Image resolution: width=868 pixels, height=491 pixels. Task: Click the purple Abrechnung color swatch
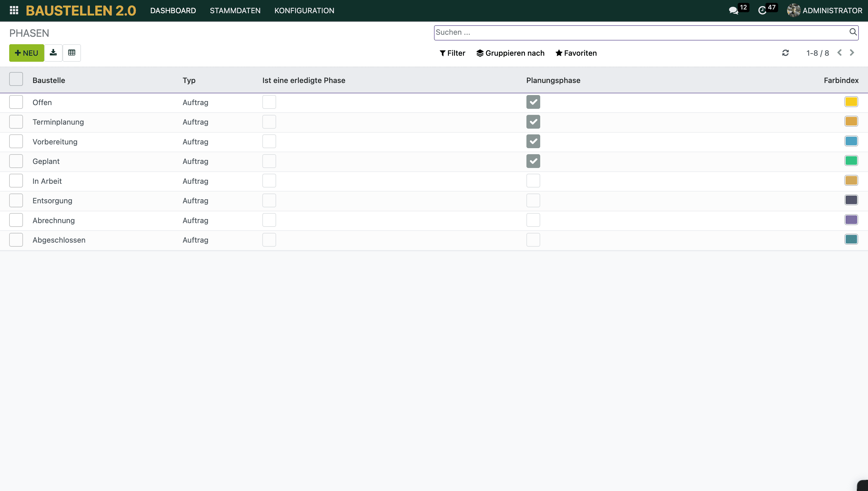click(x=851, y=220)
